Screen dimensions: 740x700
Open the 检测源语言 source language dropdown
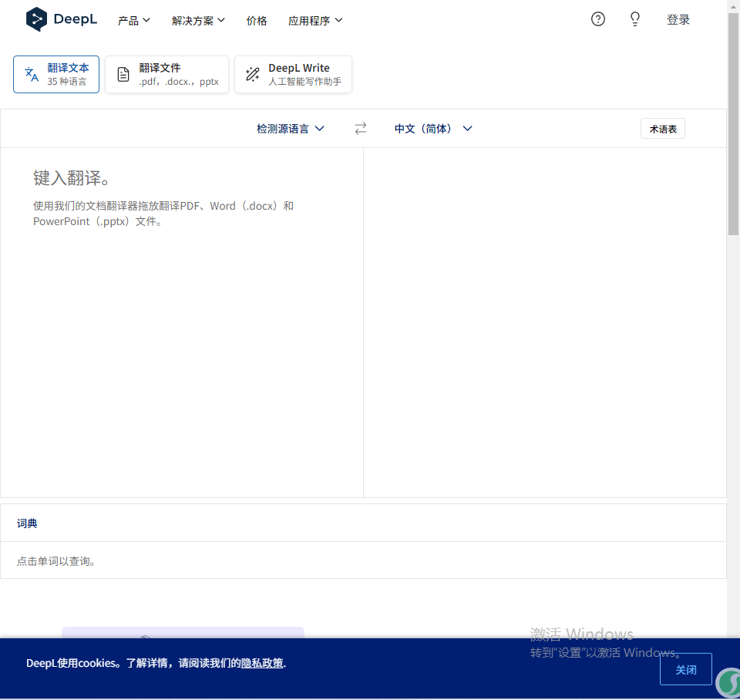(291, 129)
